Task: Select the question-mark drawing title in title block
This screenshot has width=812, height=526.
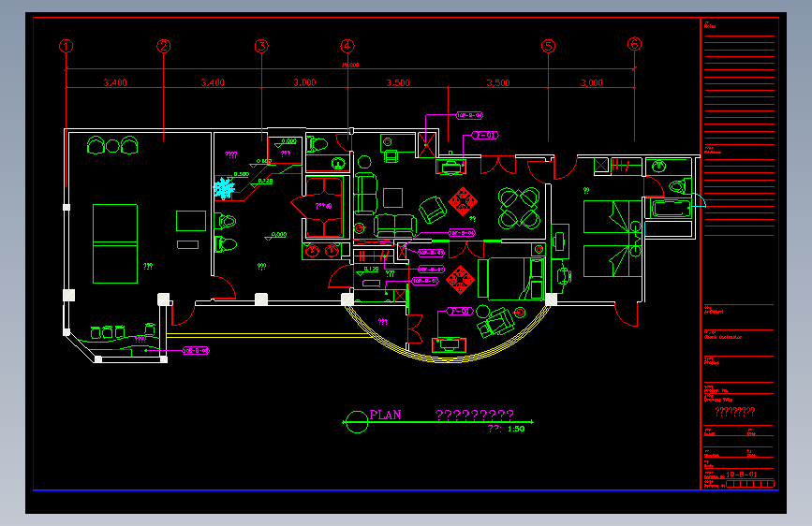Action: tap(735, 412)
